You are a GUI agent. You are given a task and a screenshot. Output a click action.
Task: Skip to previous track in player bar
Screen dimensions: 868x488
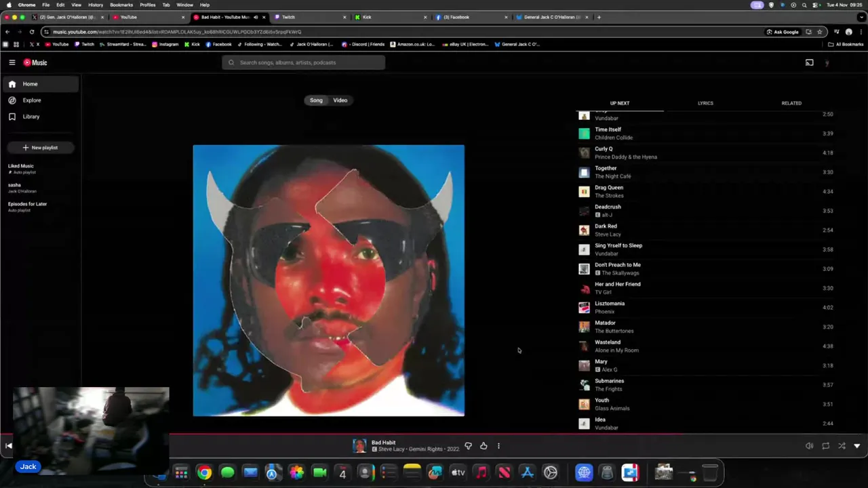pos(8,445)
